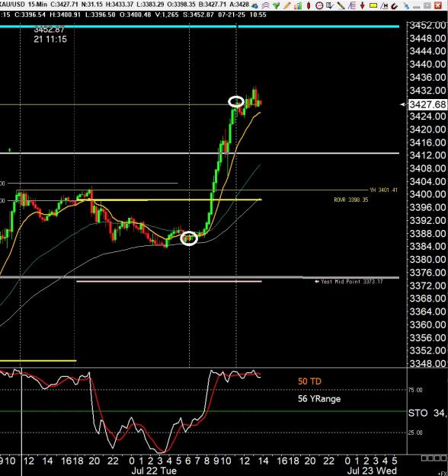
Task: Click the 75.00 stochastic level label
Action: point(415,390)
